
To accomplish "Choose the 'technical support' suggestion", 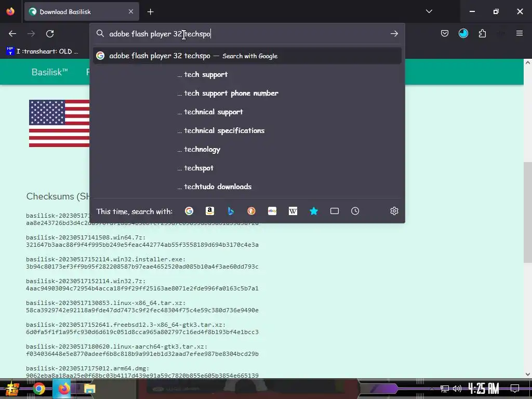I will pyautogui.click(x=247, y=112).
